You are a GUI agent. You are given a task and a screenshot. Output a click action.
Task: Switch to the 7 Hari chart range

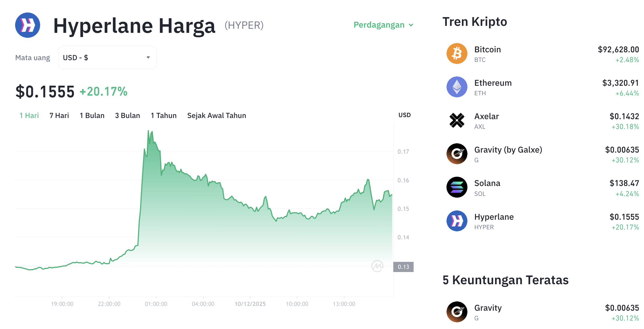coord(59,116)
